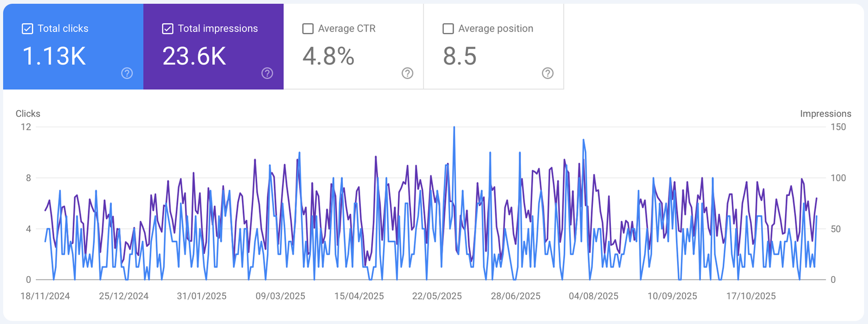Disable the Total impressions checkbox
Image resolution: width=868 pixels, height=324 pixels.
pos(168,29)
